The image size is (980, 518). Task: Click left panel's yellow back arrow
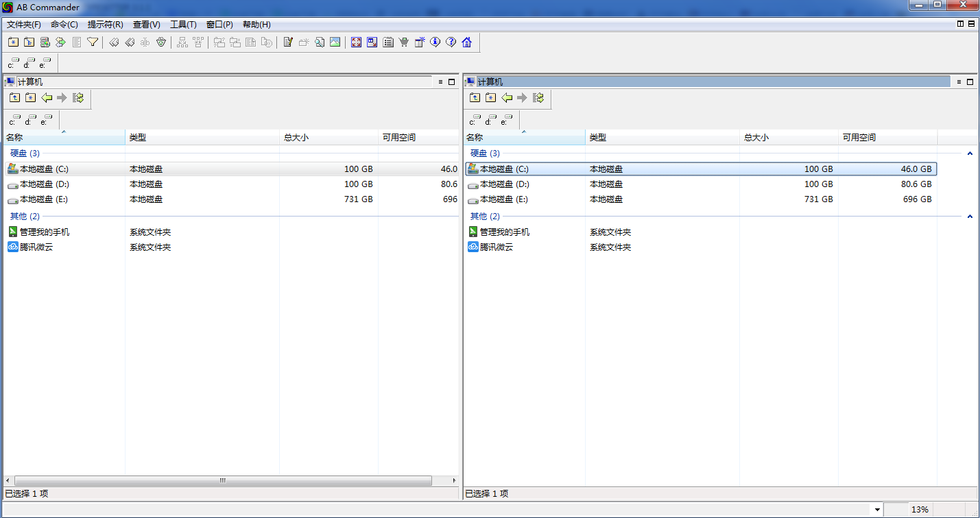(46, 98)
